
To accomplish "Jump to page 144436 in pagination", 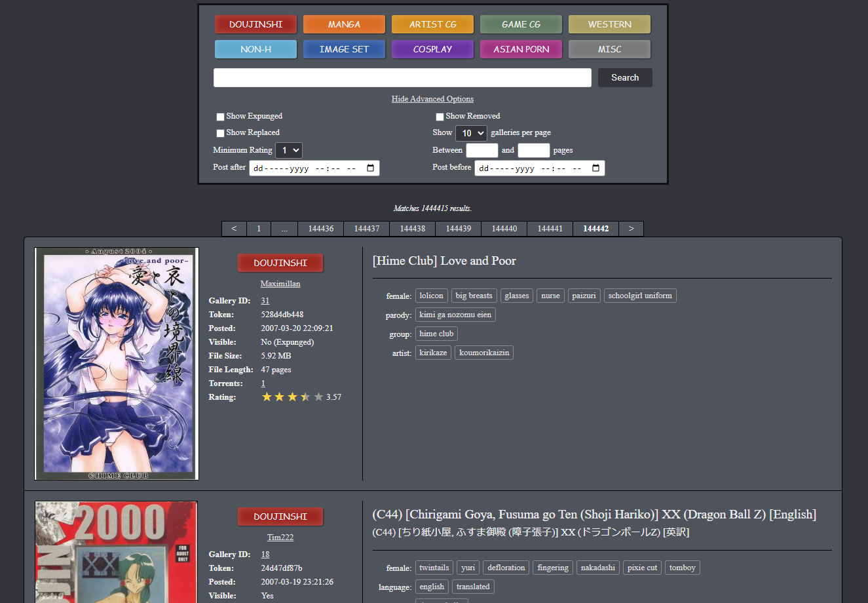I will point(321,229).
